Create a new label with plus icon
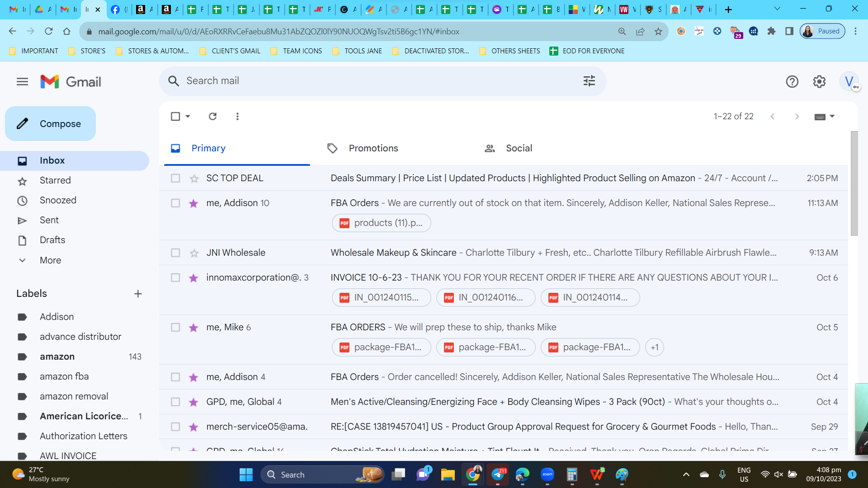This screenshot has width=868, height=488. pos(138,294)
